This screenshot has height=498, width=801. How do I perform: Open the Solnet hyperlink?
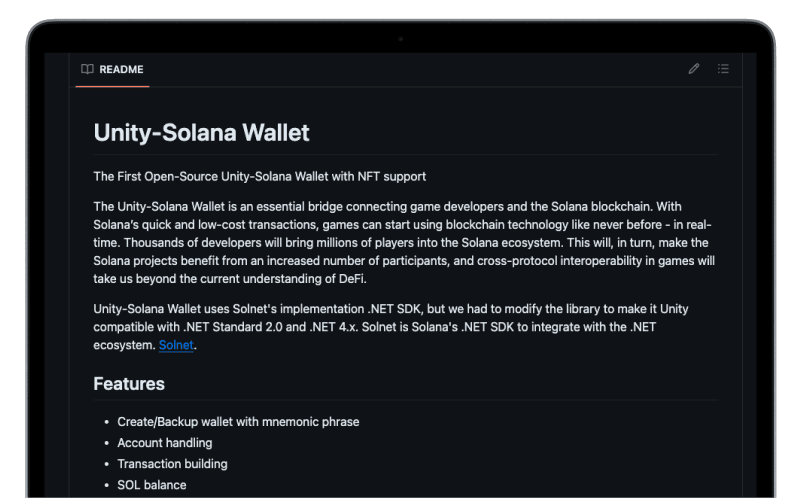point(176,345)
